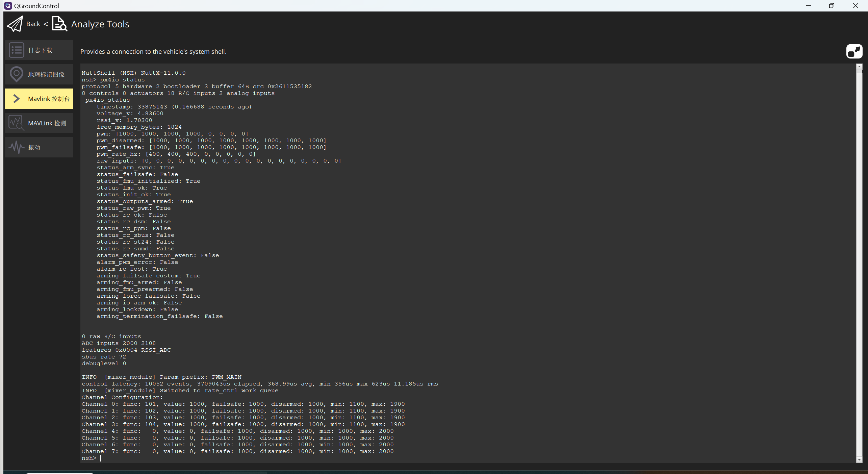
Task: Click the console scrollbar up arrow
Action: 859,67
